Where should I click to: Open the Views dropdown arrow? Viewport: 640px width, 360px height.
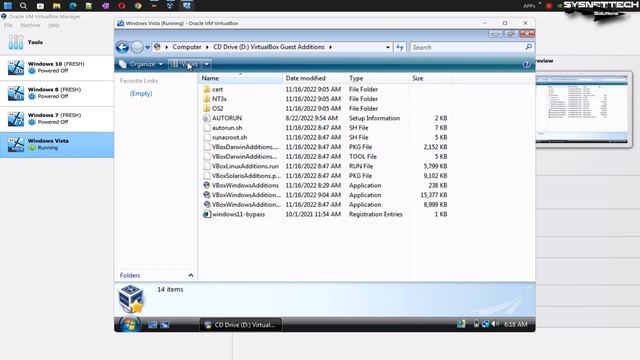[207, 64]
